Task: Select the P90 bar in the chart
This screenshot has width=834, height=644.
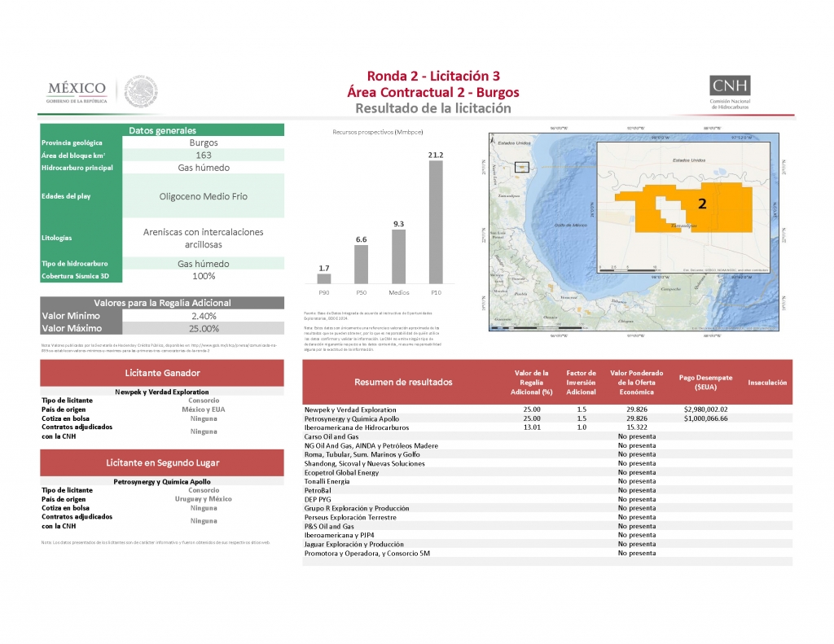Action: [324, 278]
